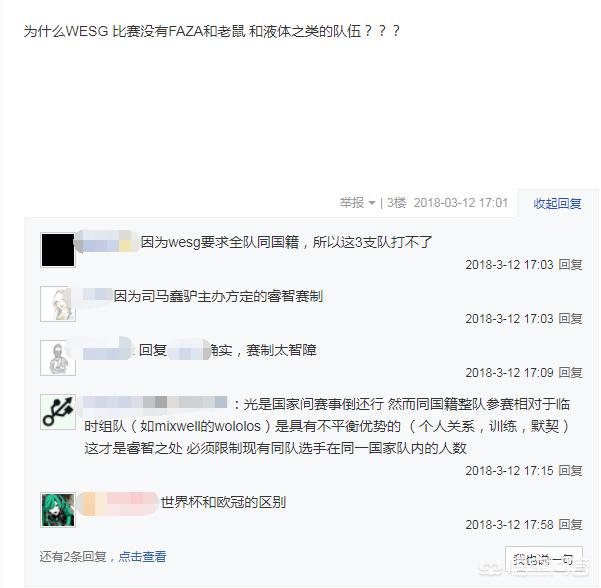This screenshot has width=601, height=588.
Task: Click blurred username of USB avatar commenter
Action: [x=155, y=403]
